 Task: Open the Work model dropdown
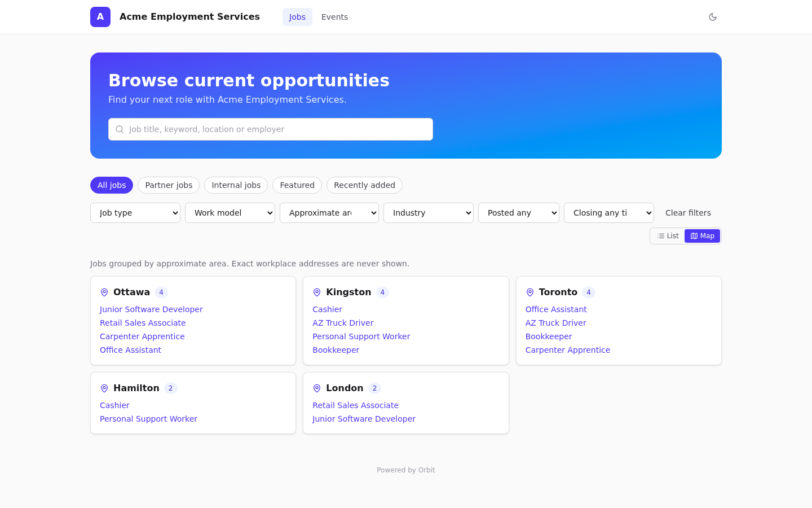pyautogui.click(x=230, y=213)
